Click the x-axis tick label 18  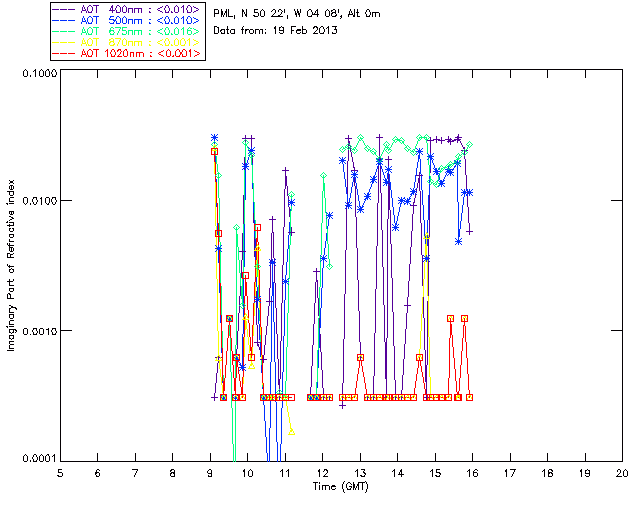[x=547, y=473]
